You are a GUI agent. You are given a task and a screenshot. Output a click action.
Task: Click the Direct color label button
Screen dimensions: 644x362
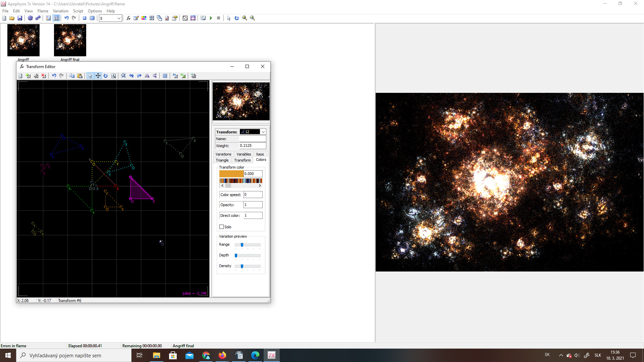tap(231, 216)
